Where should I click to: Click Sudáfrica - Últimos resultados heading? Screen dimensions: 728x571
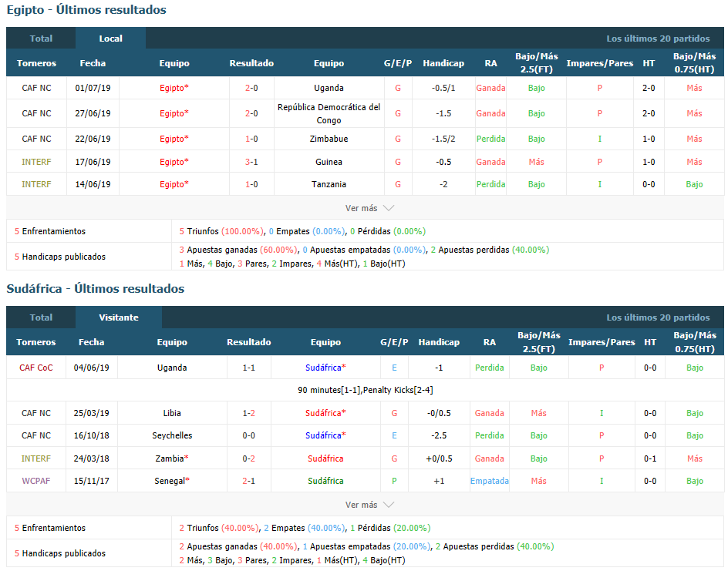[x=95, y=288]
